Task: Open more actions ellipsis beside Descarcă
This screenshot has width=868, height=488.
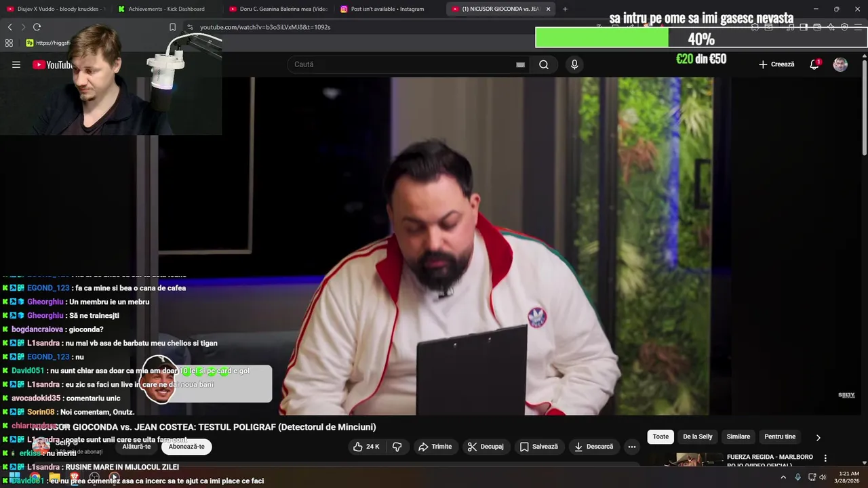Action: tap(632, 447)
